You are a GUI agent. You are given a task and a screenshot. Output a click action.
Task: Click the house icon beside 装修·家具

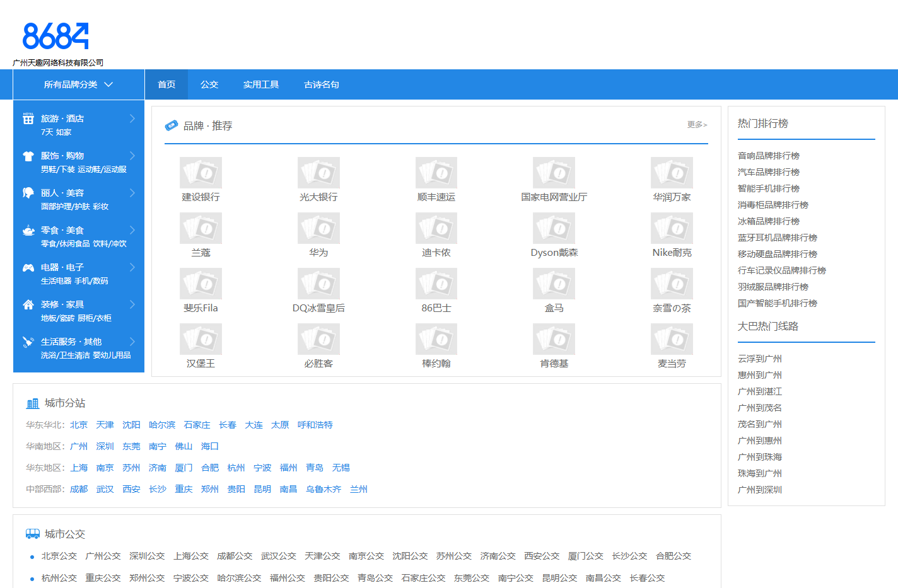click(x=28, y=304)
